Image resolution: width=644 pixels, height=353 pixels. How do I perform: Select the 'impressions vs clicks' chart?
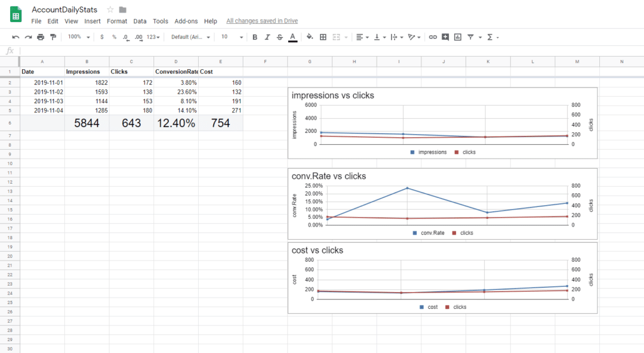click(x=442, y=123)
